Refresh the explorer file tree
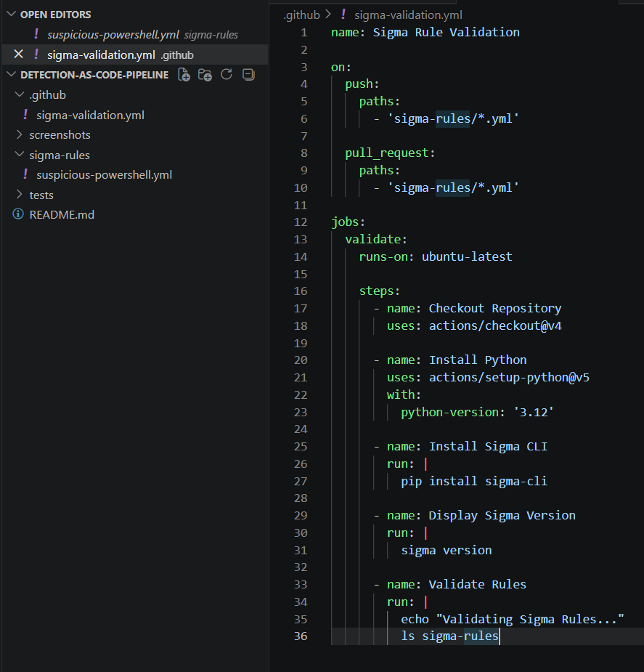Screen dimensions: 644x672 click(227, 75)
